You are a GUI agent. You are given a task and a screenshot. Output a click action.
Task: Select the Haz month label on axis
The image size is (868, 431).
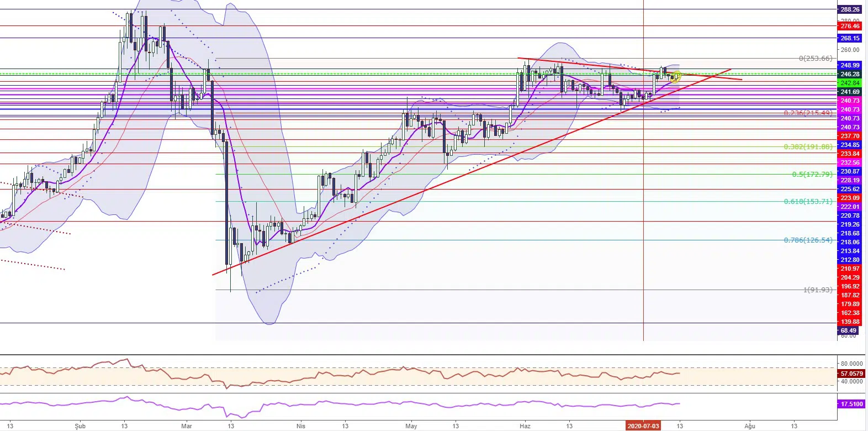[x=525, y=426]
